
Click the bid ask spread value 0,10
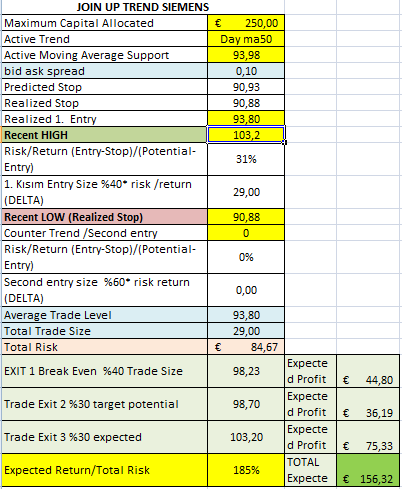pos(246,71)
